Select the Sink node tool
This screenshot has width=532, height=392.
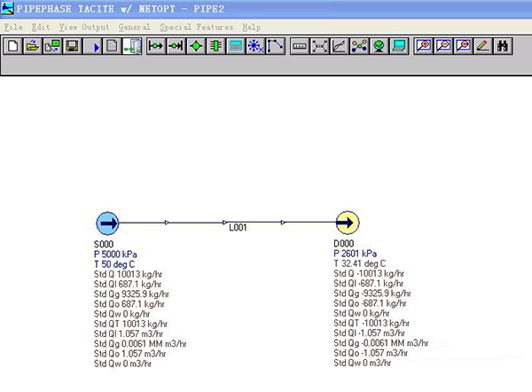(x=176, y=46)
